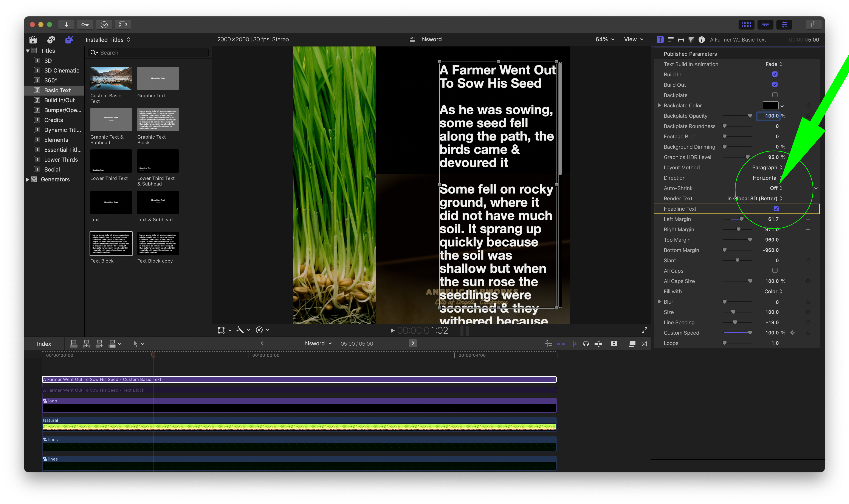Image resolution: width=849 pixels, height=504 pixels.
Task: Expand the Generators category
Action: pos(28,179)
